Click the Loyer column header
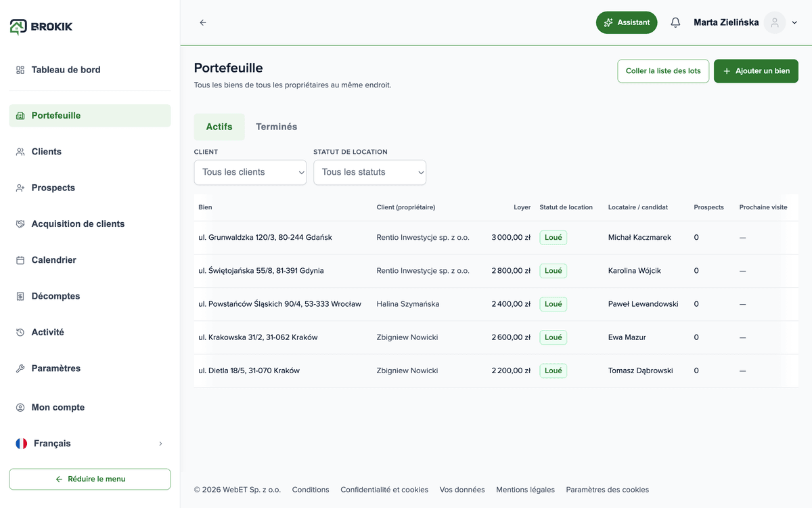Image resolution: width=812 pixels, height=508 pixels. tap(522, 207)
